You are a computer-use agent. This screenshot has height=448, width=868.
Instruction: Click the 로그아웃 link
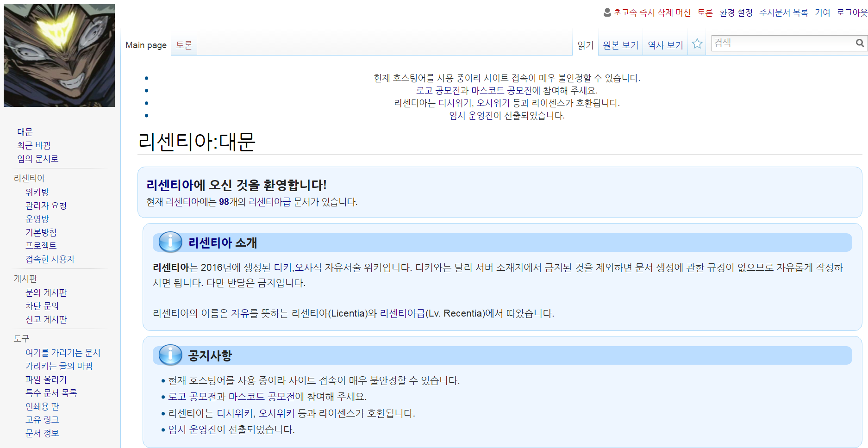(852, 12)
